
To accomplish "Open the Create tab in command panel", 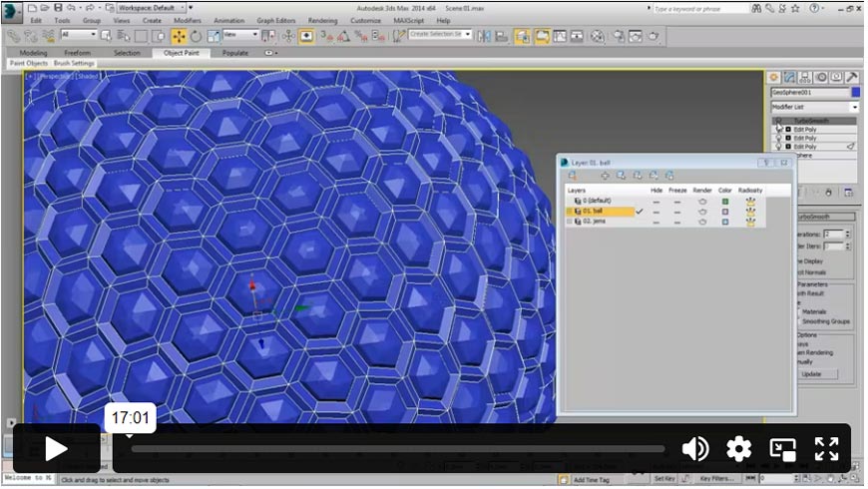I will click(773, 77).
